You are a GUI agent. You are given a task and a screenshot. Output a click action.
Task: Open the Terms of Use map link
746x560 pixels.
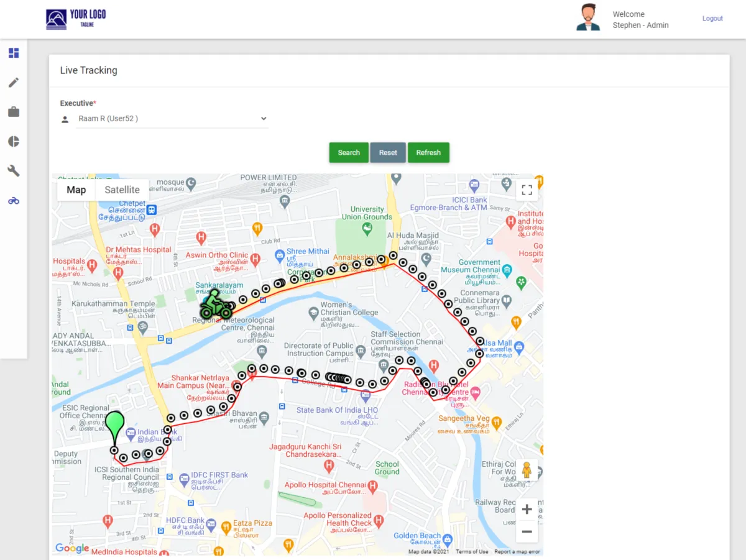(x=472, y=552)
